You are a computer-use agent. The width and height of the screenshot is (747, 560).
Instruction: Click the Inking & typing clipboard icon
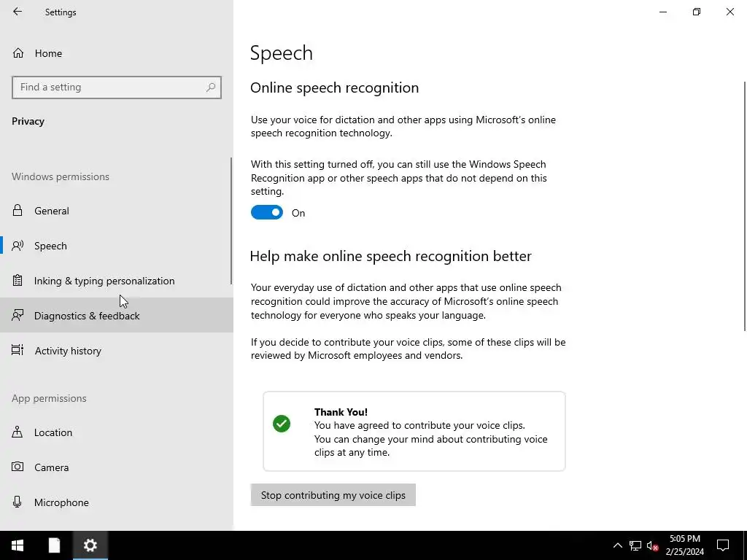[18, 281]
